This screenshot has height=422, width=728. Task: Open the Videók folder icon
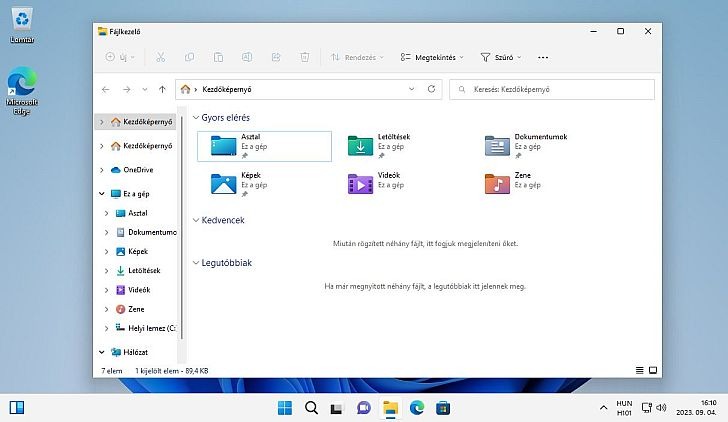pyautogui.click(x=360, y=183)
